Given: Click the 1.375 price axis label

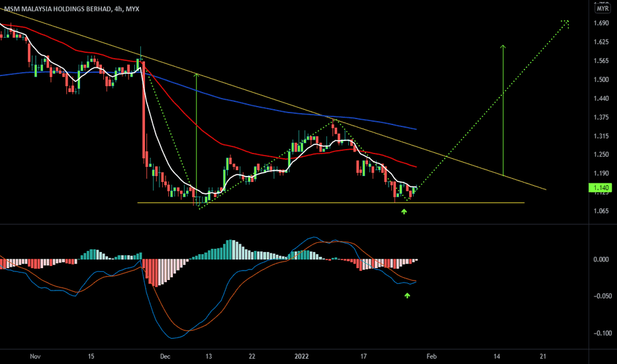Looking at the screenshot, I should (x=601, y=117).
